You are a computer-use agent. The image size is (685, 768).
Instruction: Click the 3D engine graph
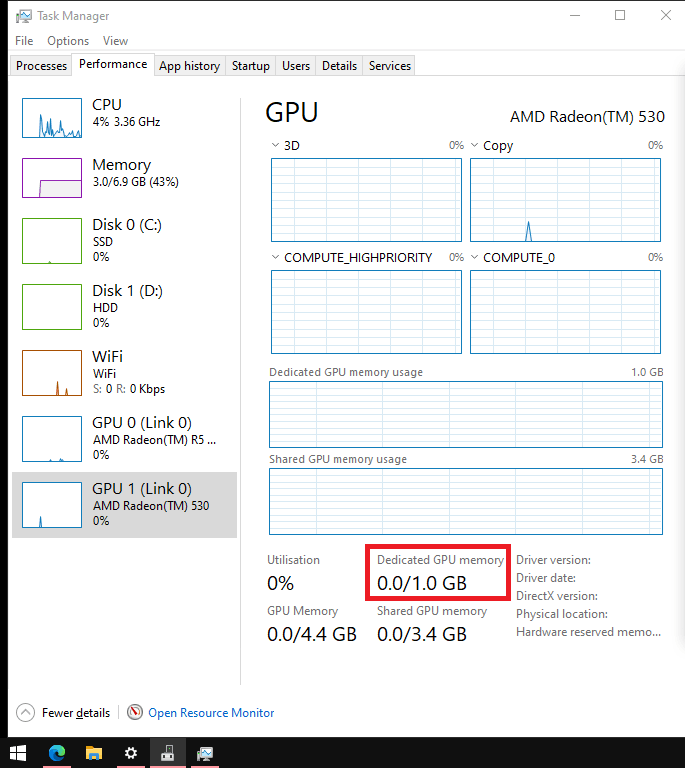point(366,200)
